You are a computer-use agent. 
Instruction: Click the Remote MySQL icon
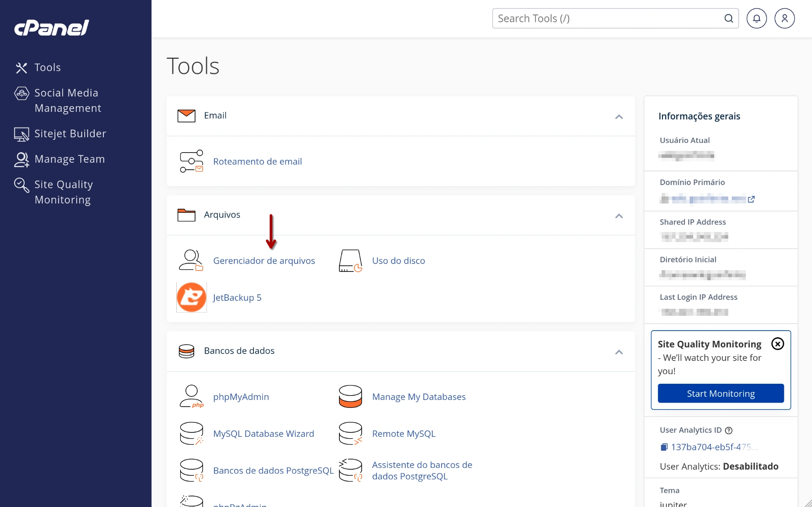[x=350, y=433]
